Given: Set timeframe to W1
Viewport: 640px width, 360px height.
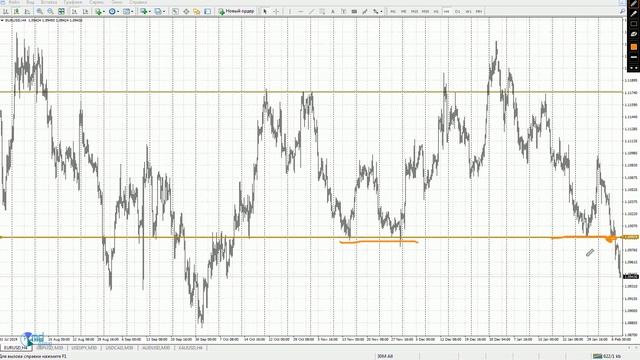Looking at the screenshot, I should click(x=468, y=11).
